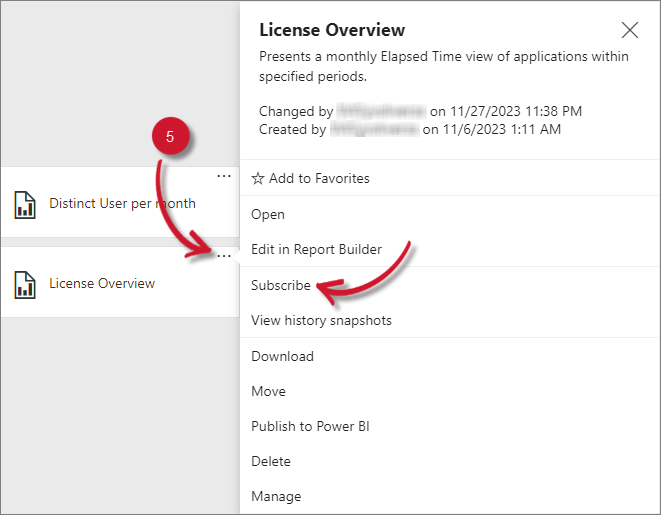The width and height of the screenshot is (661, 515).
Task: Open ellipsis menu for Distinct User per month
Action: 223,176
